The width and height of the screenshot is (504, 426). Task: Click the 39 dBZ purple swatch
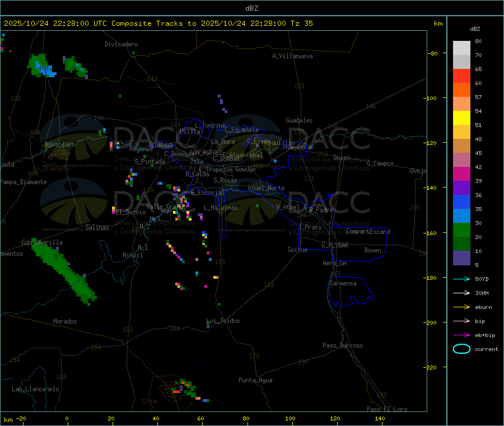tap(461, 188)
